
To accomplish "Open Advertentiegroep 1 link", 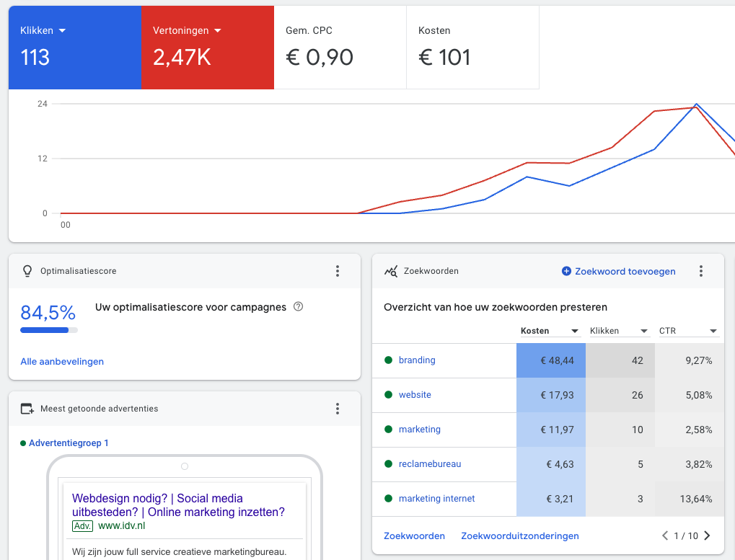I will [x=69, y=443].
